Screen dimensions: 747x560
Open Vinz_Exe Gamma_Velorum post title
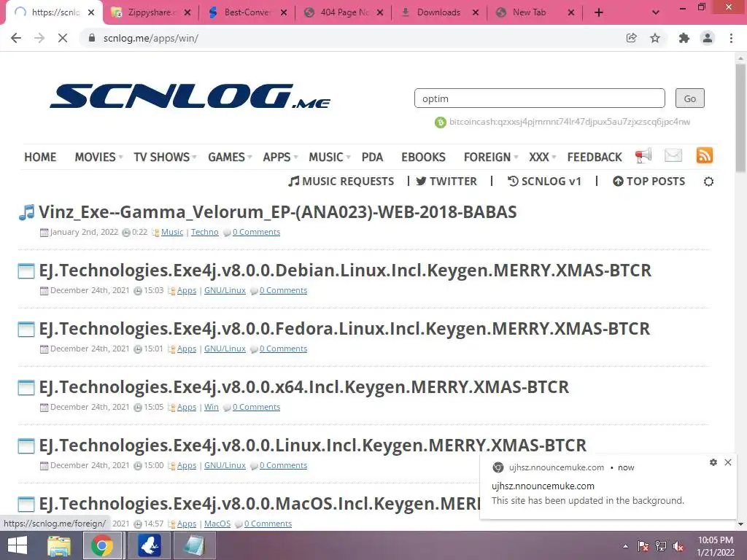pyautogui.click(x=278, y=212)
